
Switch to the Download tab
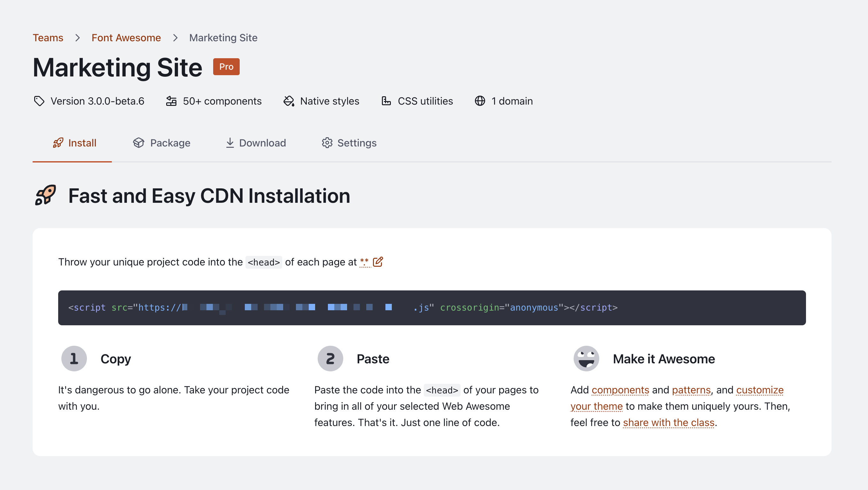point(255,143)
